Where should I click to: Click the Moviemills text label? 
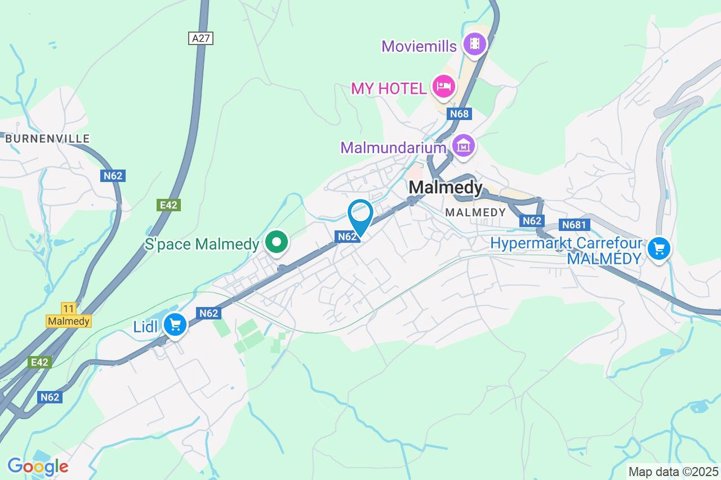click(x=419, y=46)
